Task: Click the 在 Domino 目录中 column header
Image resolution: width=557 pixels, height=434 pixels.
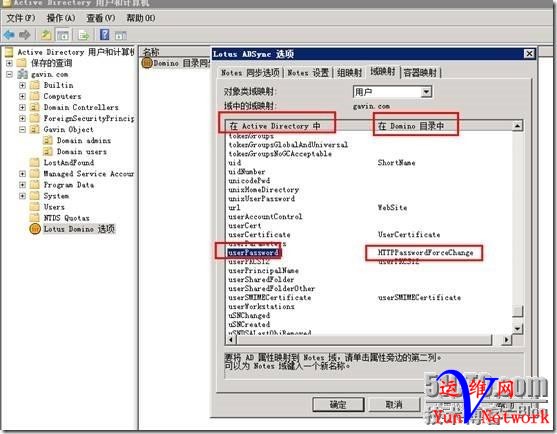Action: coord(411,126)
